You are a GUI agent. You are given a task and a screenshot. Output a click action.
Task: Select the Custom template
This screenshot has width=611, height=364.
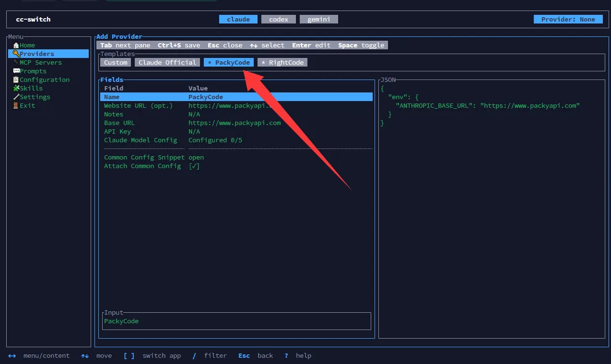116,63
